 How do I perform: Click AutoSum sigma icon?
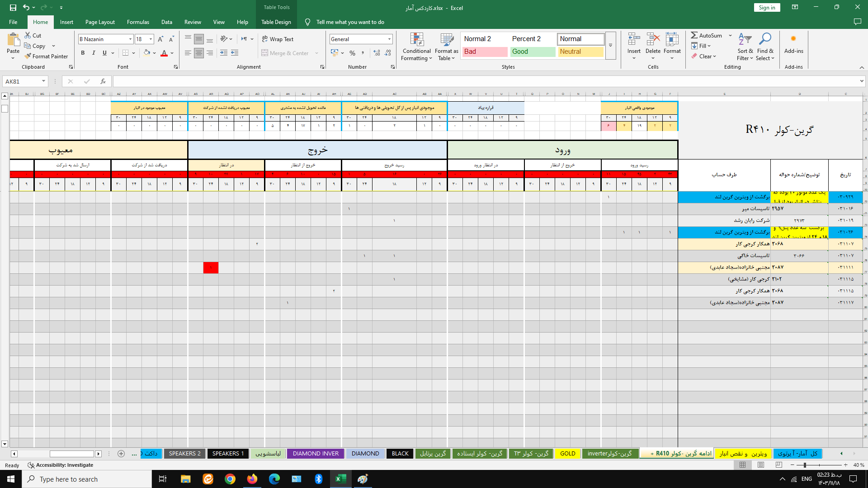pos(694,35)
